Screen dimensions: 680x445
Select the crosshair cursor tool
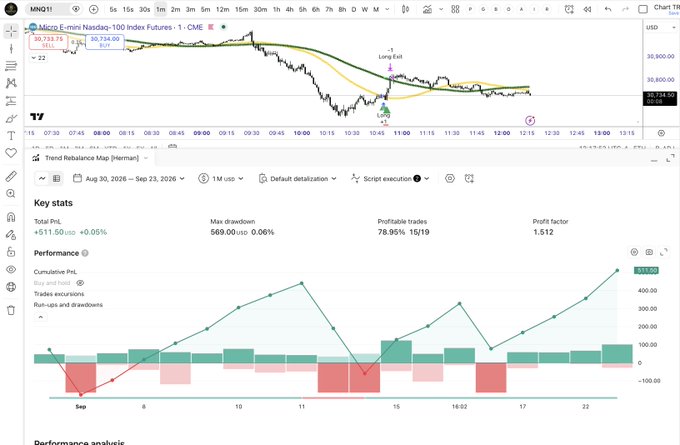click(11, 31)
